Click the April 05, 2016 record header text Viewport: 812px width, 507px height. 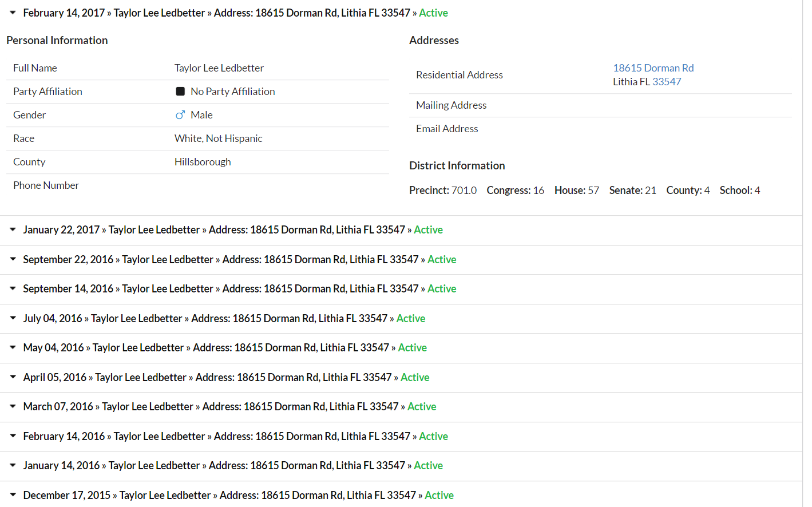point(226,377)
